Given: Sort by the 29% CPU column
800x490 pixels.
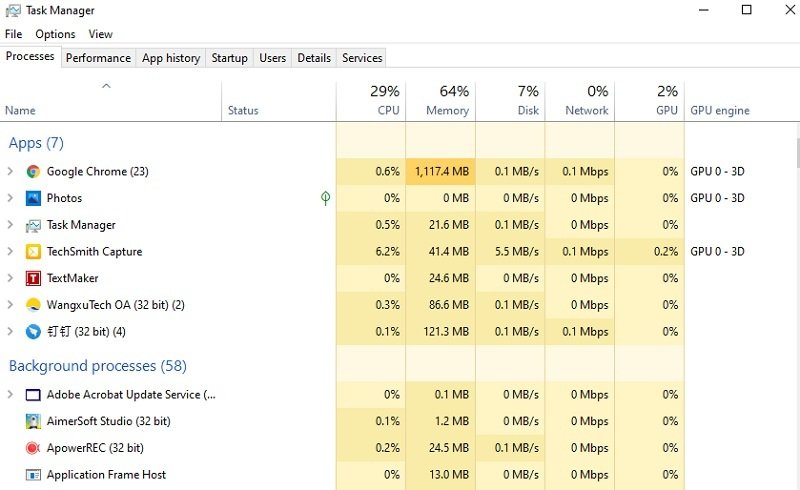Looking at the screenshot, I should [x=371, y=101].
